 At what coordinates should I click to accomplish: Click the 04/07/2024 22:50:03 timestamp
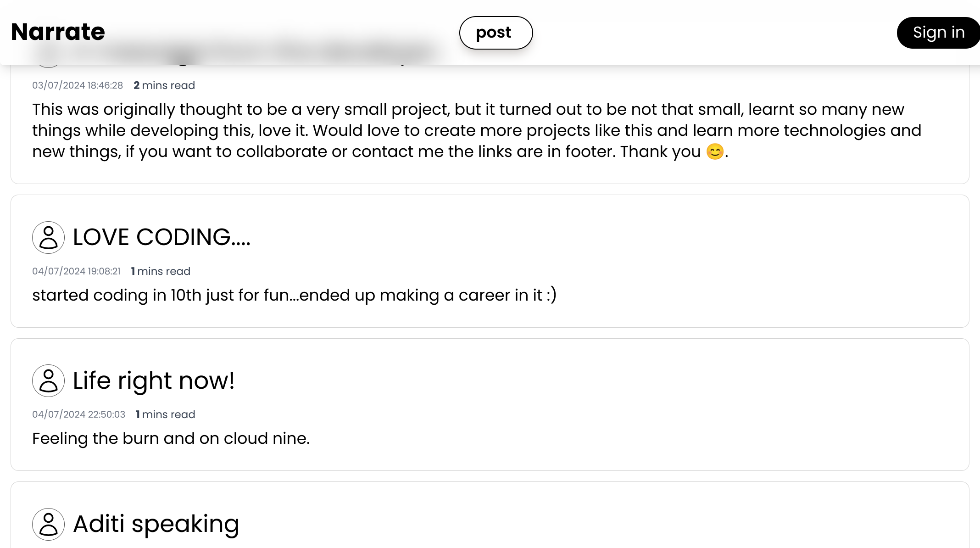78,414
